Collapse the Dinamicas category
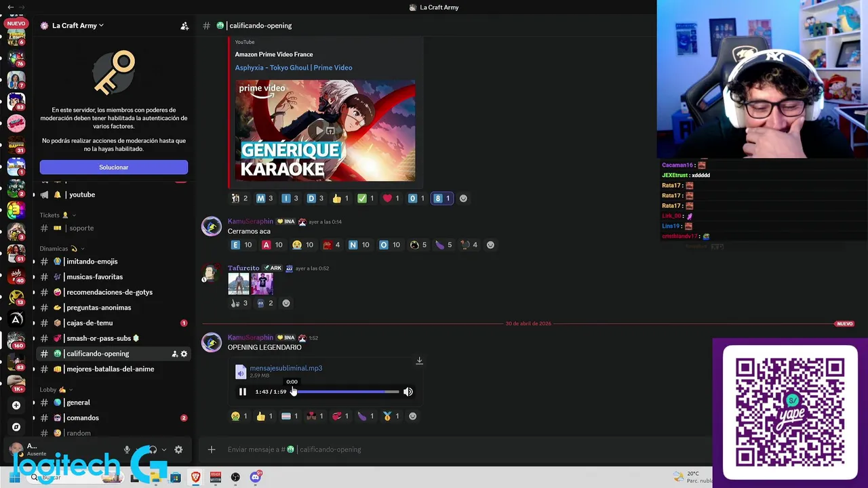 (x=62, y=249)
